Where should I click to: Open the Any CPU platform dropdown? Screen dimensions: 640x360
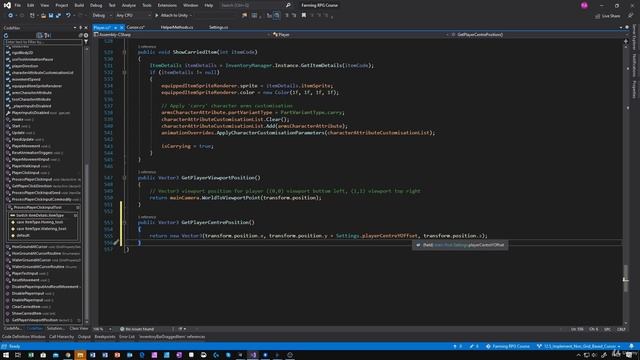tap(133, 16)
